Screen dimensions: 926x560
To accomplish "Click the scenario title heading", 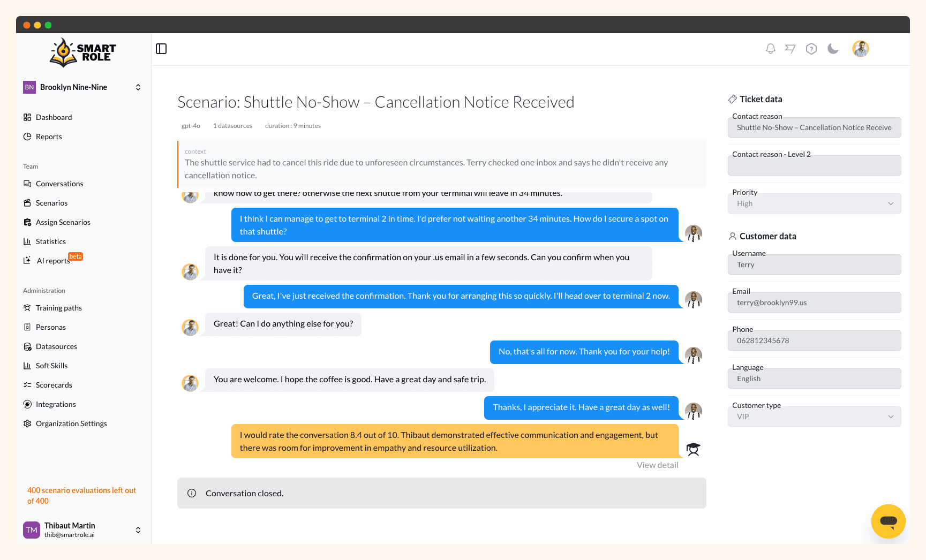I will (x=376, y=102).
